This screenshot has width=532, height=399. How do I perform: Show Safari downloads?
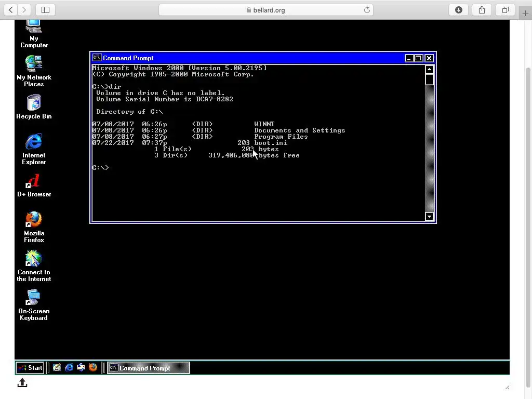click(459, 10)
